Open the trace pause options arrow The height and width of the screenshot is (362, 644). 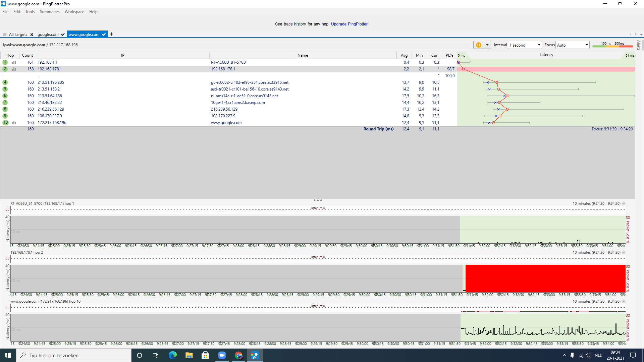487,45
